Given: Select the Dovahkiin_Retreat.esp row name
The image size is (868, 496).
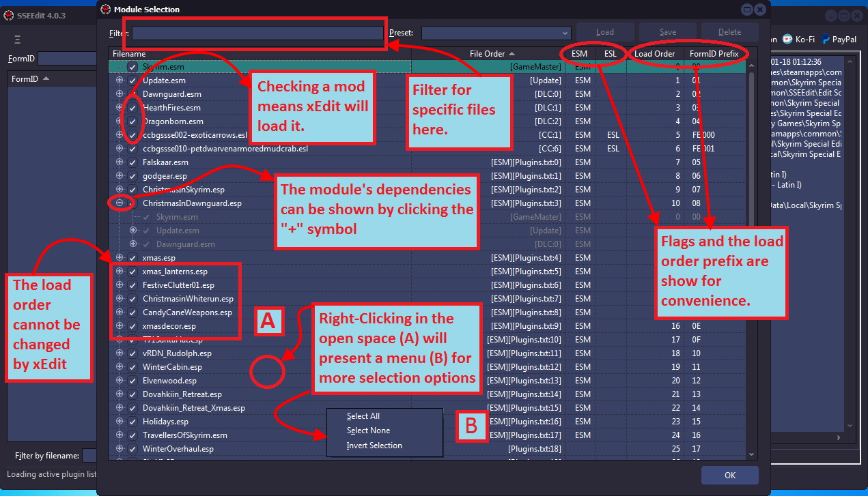Looking at the screenshot, I should coord(182,394).
